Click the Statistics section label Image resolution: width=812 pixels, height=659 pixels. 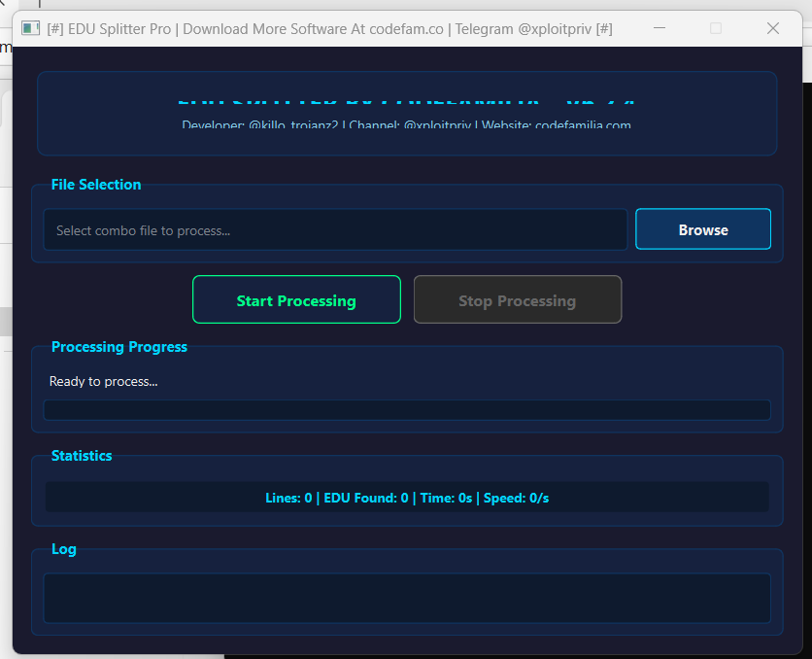pyautogui.click(x=82, y=456)
